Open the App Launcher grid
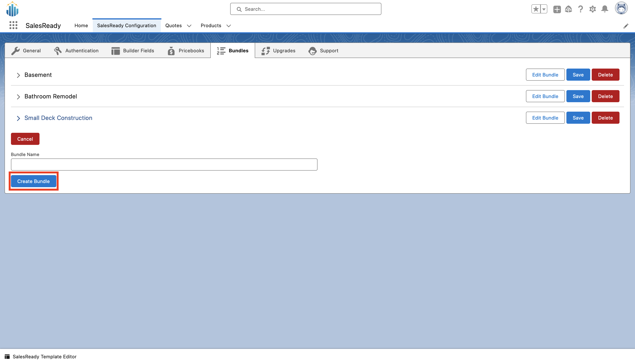 point(13,25)
